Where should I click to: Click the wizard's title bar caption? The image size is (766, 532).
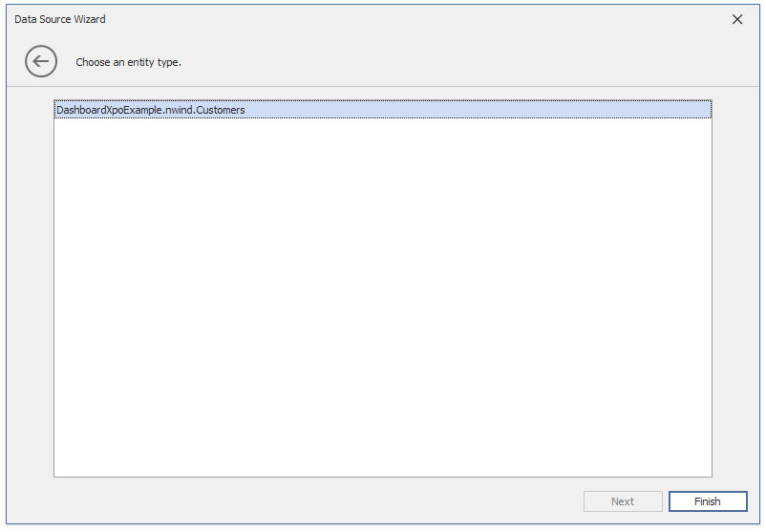click(x=60, y=19)
